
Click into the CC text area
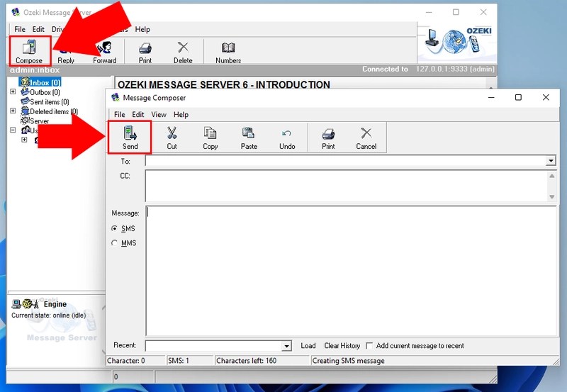coord(347,186)
